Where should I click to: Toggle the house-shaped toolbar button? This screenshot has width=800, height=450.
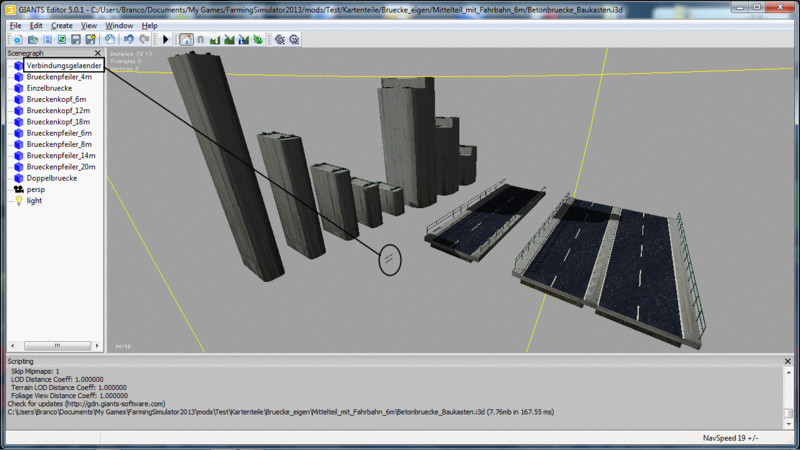point(186,39)
